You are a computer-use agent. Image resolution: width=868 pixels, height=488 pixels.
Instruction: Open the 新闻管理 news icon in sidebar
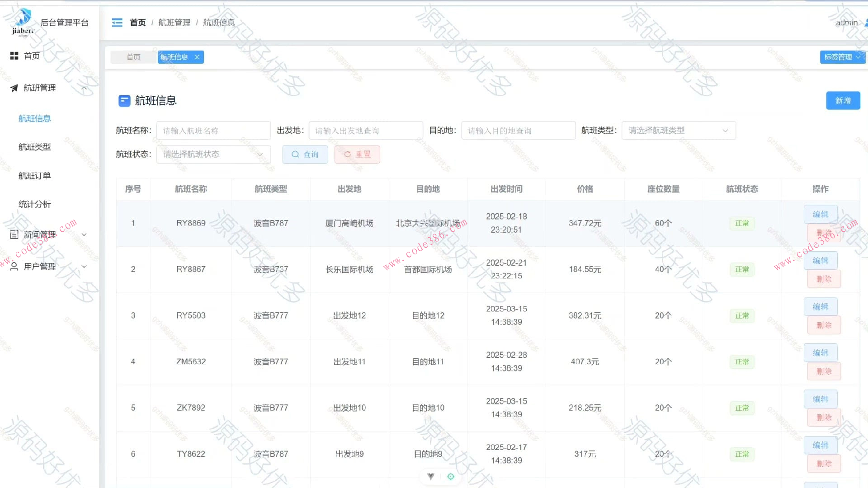[x=14, y=234]
